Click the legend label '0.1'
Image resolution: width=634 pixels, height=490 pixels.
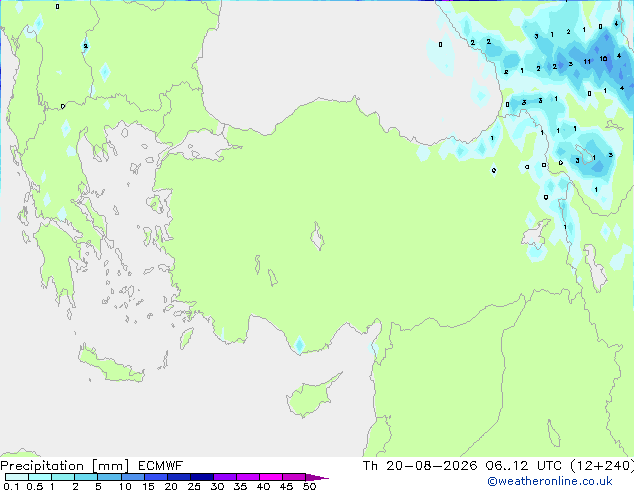coord(11,486)
